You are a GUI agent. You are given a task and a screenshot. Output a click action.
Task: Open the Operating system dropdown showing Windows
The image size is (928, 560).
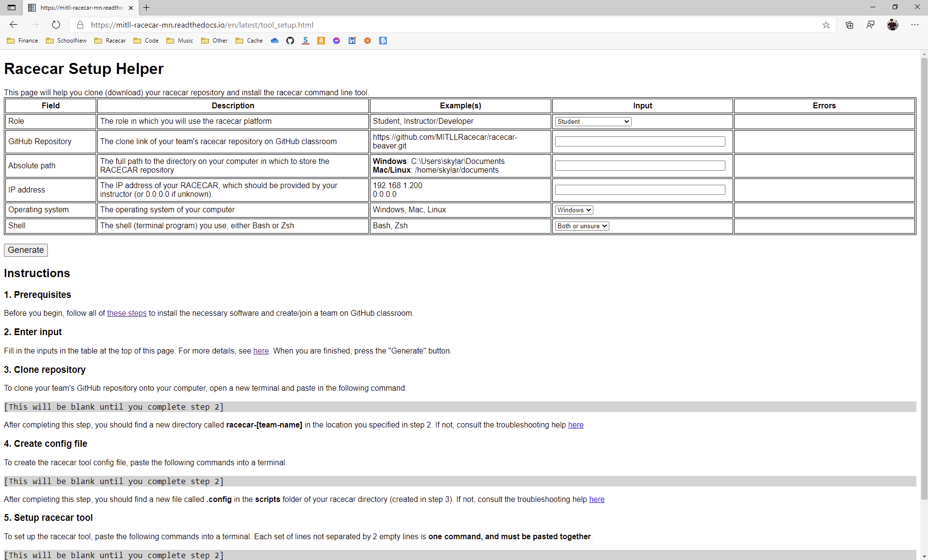(574, 210)
